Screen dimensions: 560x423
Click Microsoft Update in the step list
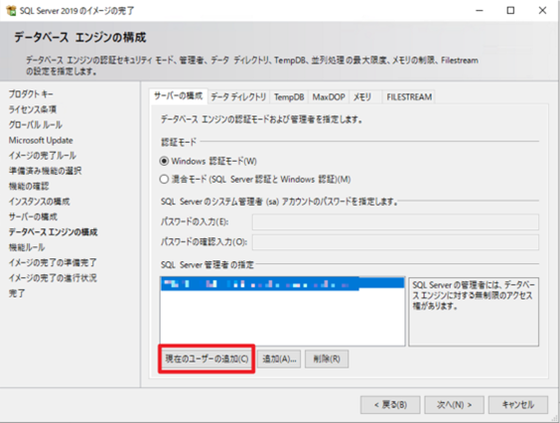pyautogui.click(x=41, y=140)
